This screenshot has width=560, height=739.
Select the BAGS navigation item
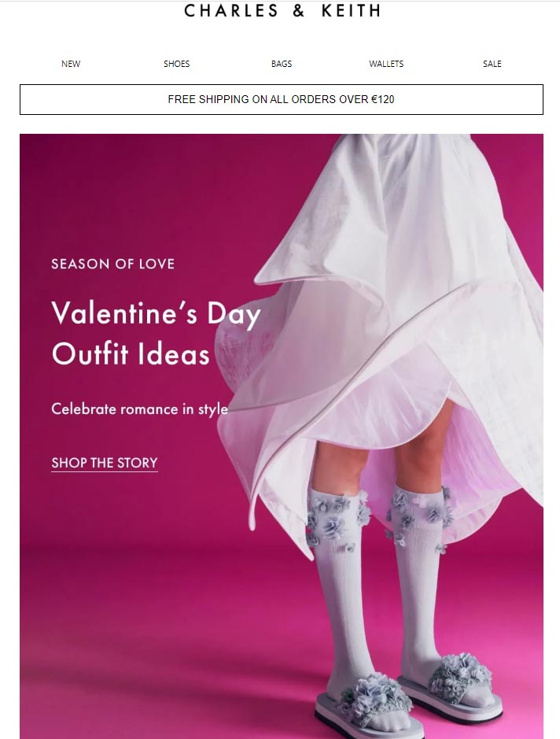pos(282,64)
